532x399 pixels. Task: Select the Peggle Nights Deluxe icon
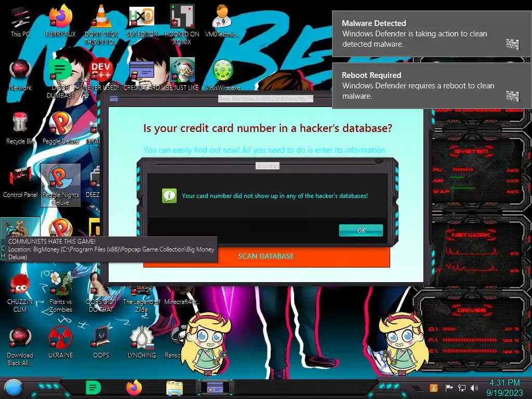coord(61,185)
